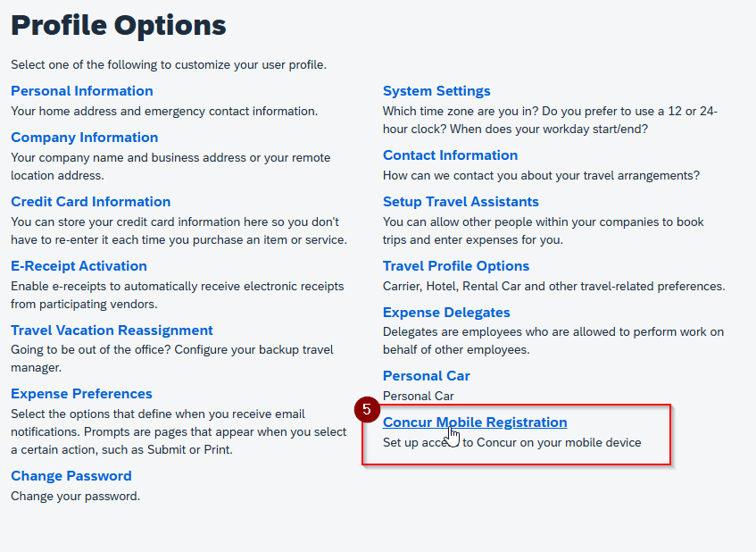Click the red step 5 marker badge
Image resolution: width=756 pixels, height=552 pixels.
366,409
